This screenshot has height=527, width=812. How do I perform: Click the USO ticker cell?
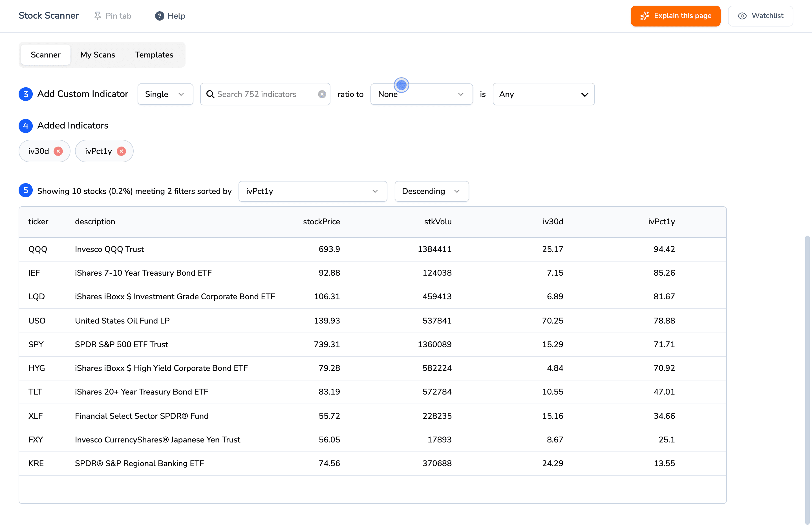[37, 321]
